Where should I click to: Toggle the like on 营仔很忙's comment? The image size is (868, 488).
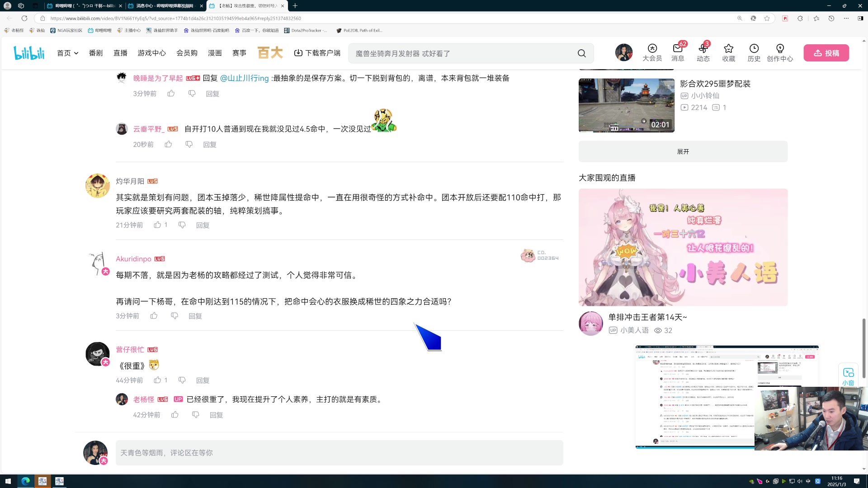pyautogui.click(x=157, y=380)
